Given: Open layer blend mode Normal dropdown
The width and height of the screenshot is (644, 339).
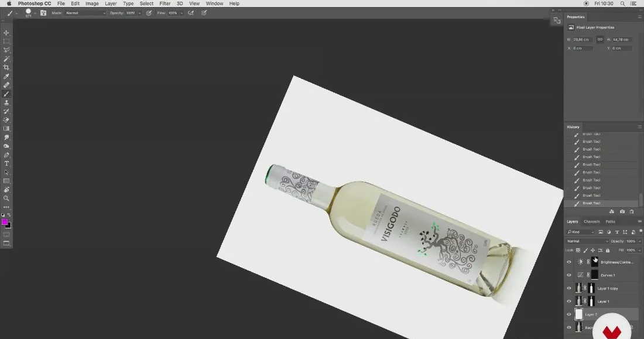Looking at the screenshot, I should [x=587, y=241].
